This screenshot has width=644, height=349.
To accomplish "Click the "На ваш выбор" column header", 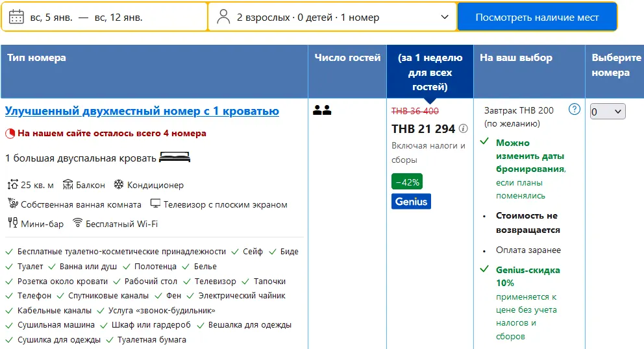I will click(516, 58).
